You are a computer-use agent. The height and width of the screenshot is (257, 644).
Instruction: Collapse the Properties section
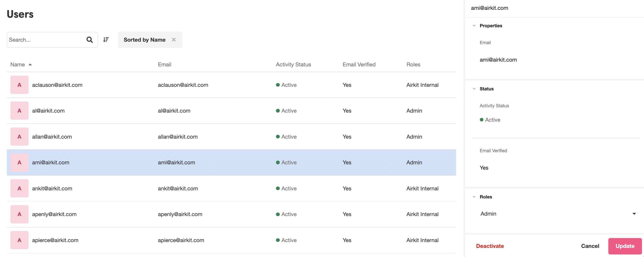(x=474, y=26)
